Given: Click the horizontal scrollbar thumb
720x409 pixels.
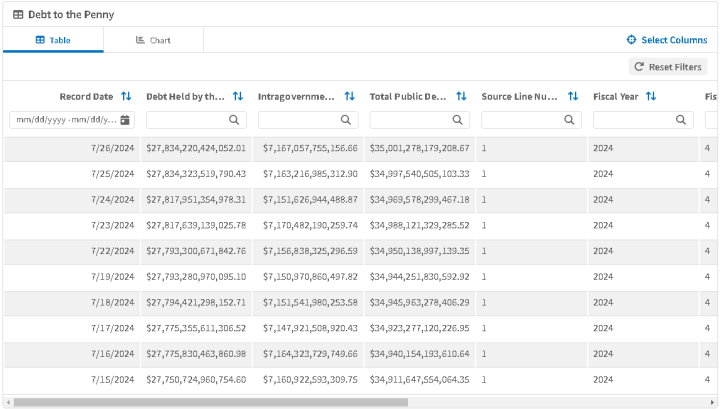Looking at the screenshot, I should coord(211,403).
